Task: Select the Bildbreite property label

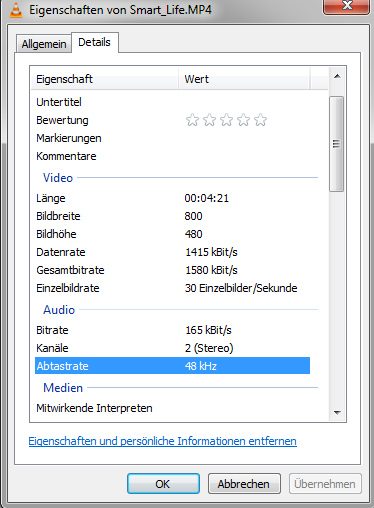Action: coord(58,216)
